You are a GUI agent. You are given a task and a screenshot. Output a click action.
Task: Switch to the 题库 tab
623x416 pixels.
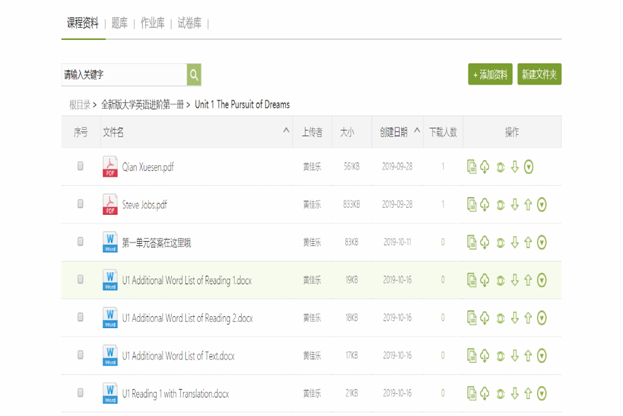pos(120,23)
